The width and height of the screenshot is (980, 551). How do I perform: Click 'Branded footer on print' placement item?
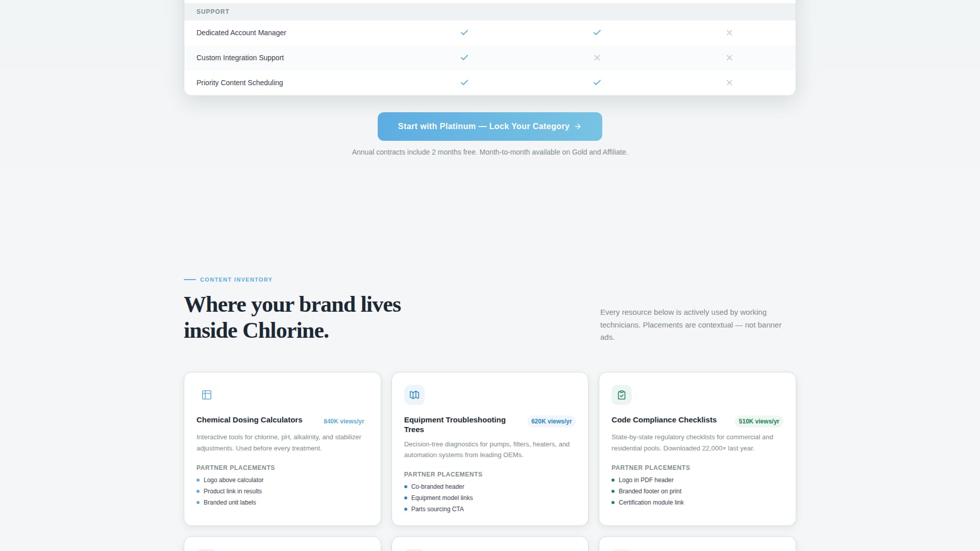pos(650,491)
